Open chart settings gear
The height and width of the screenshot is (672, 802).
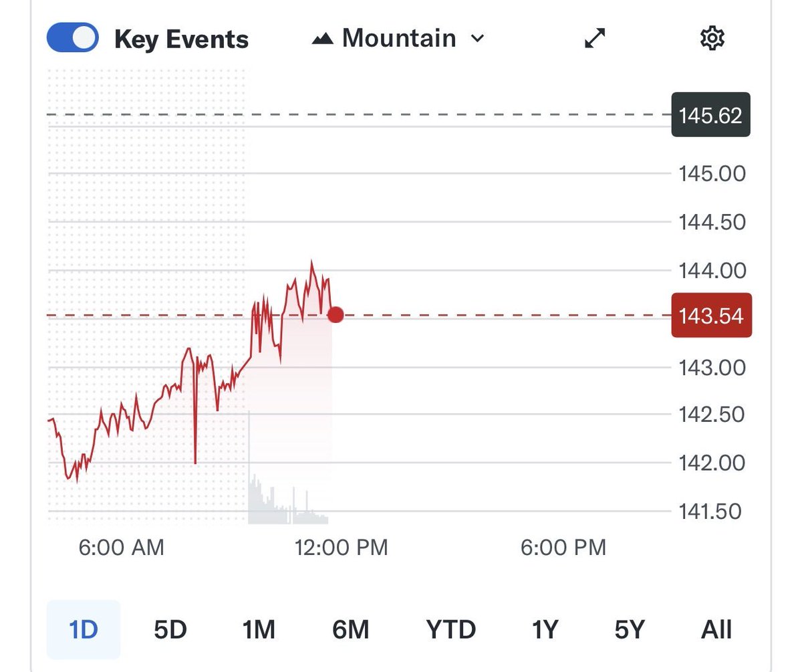tap(712, 38)
